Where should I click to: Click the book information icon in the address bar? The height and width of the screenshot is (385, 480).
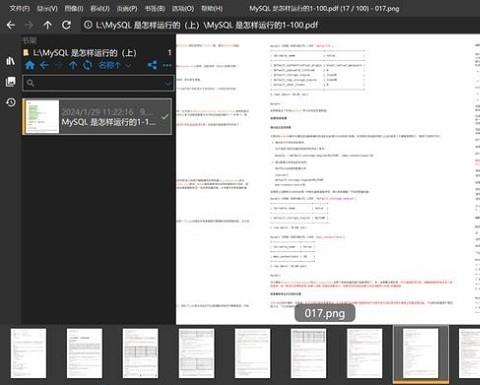88,25
